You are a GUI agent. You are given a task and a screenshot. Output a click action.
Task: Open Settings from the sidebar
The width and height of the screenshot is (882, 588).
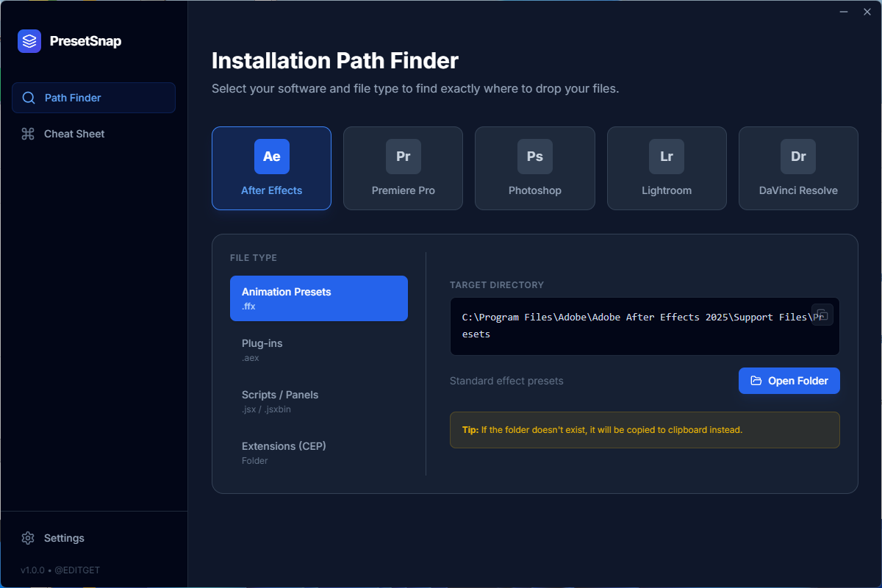pos(64,538)
